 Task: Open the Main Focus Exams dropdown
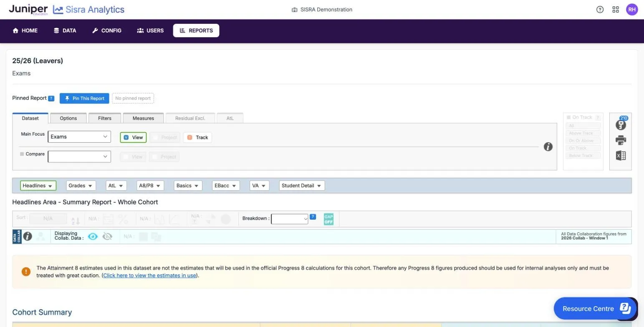click(79, 137)
